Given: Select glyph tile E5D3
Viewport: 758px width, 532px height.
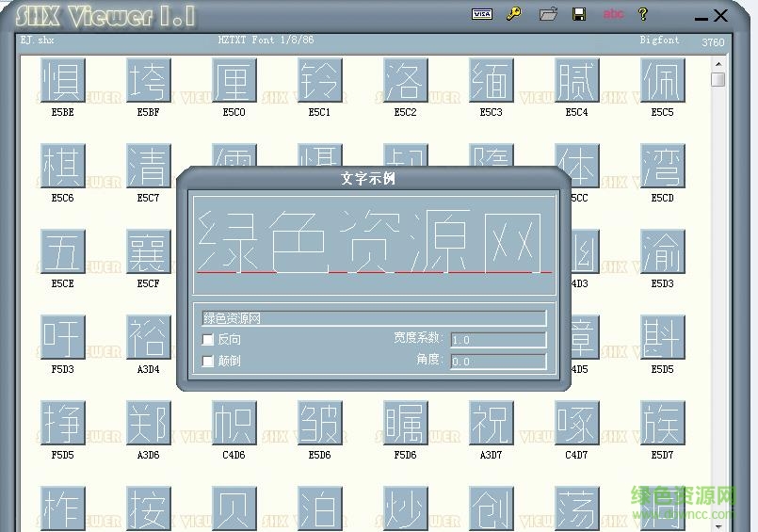Looking at the screenshot, I should (x=663, y=251).
